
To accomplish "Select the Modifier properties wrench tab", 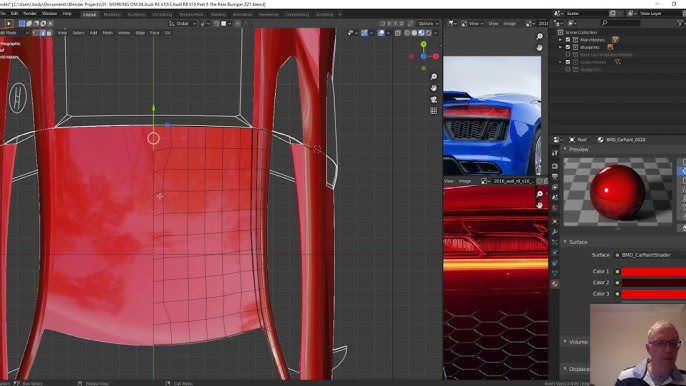I will click(555, 232).
